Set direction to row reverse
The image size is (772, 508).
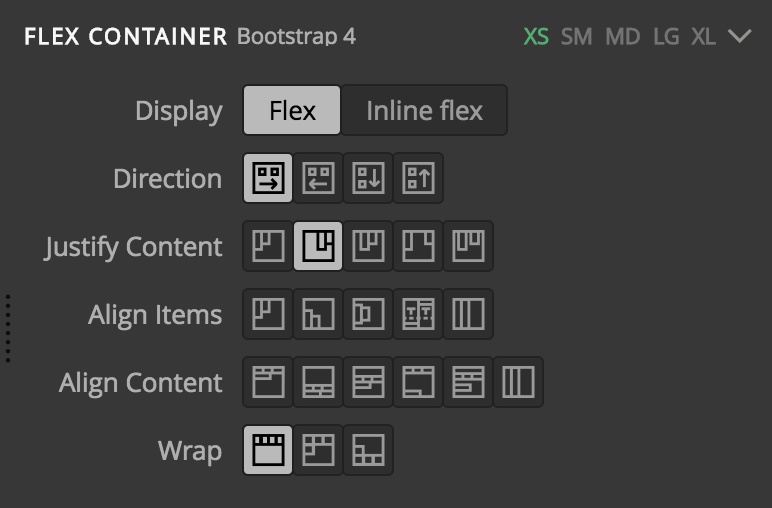(318, 178)
